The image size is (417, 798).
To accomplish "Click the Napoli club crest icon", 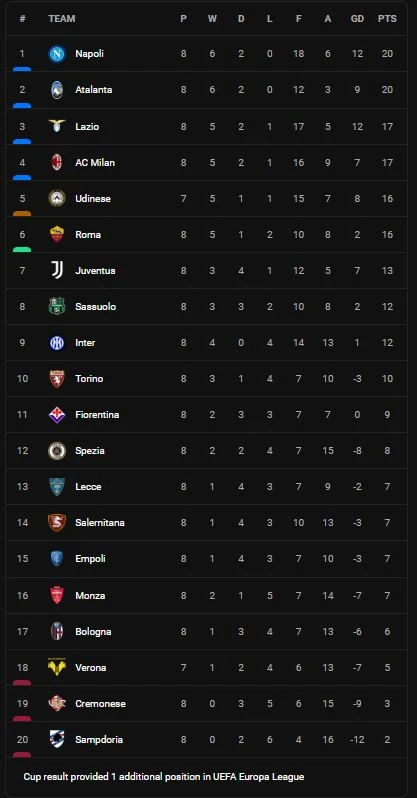I will pyautogui.click(x=57, y=54).
